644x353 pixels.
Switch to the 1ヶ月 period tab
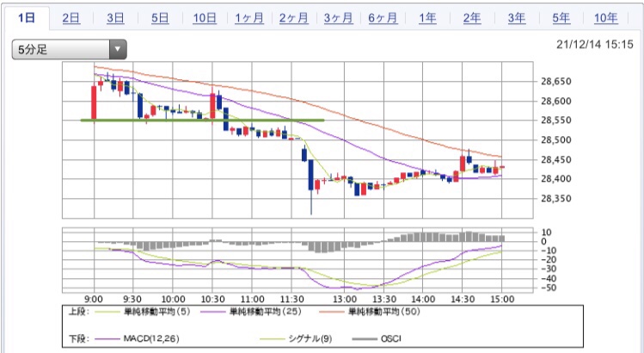click(249, 18)
